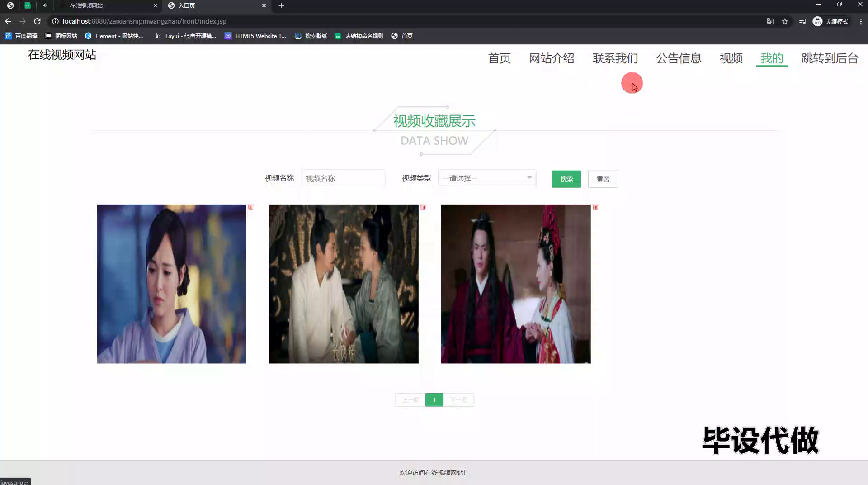
Task: Open 图标网站 bookmark
Action: point(61,36)
